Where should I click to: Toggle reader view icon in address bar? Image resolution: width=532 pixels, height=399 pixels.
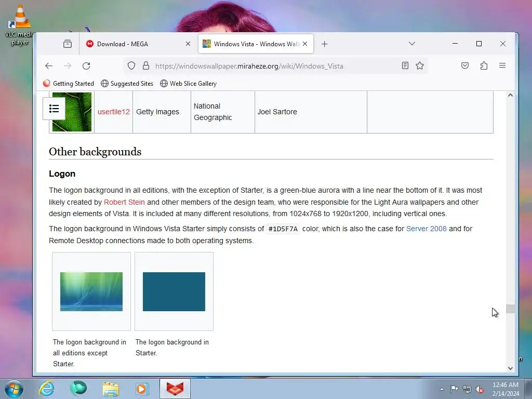[405, 66]
